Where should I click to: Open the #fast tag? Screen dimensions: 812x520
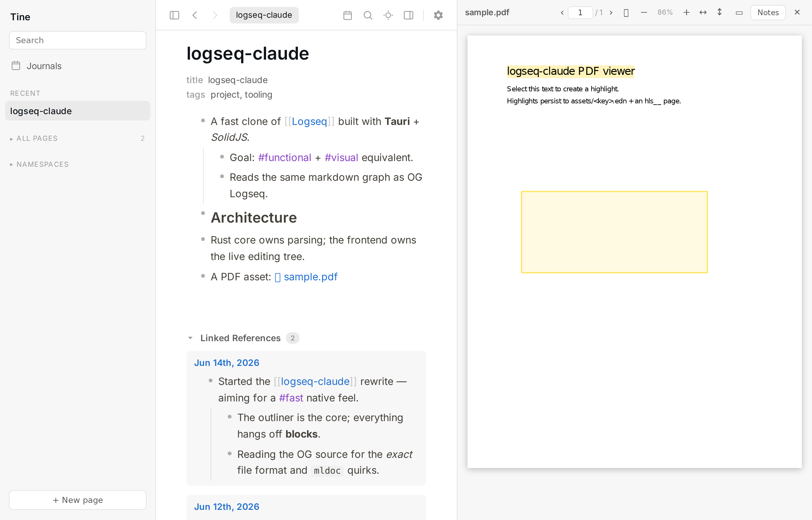tap(291, 398)
